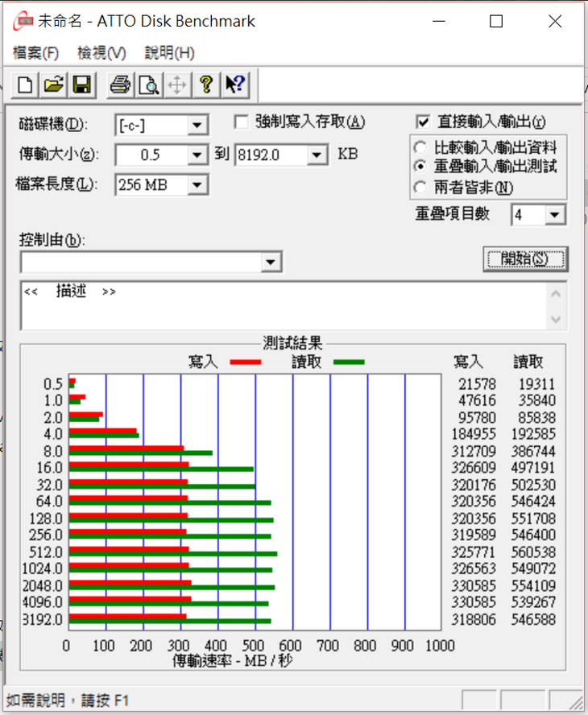588x715 pixels.
Task: Open print preview toolbar icon
Action: point(149,85)
